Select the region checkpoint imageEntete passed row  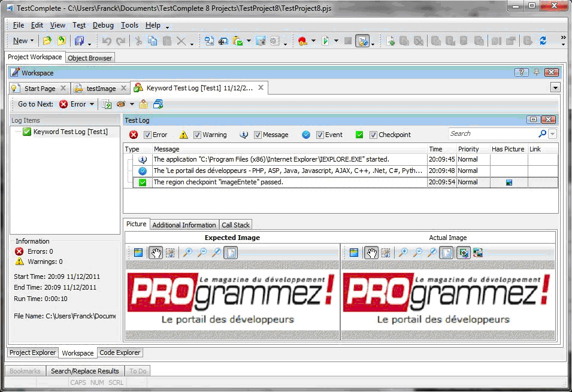[x=345, y=182]
